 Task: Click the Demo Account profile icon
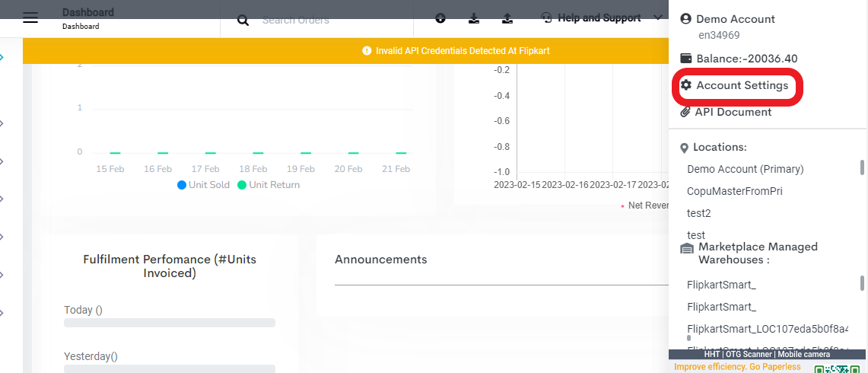pyautogui.click(x=686, y=19)
